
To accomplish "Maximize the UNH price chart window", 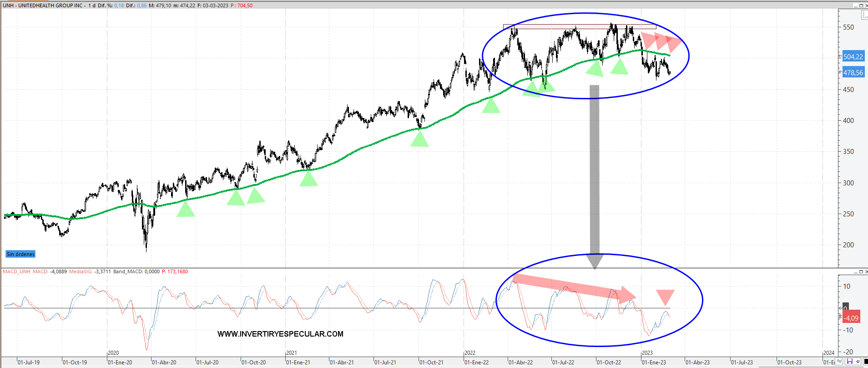I will 861,5.
